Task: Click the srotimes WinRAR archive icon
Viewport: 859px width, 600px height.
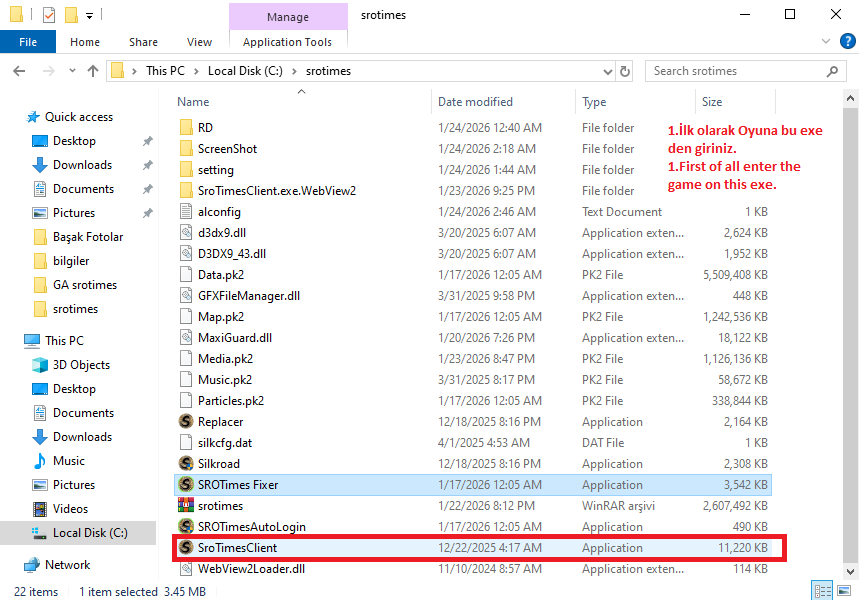Action: [186, 505]
